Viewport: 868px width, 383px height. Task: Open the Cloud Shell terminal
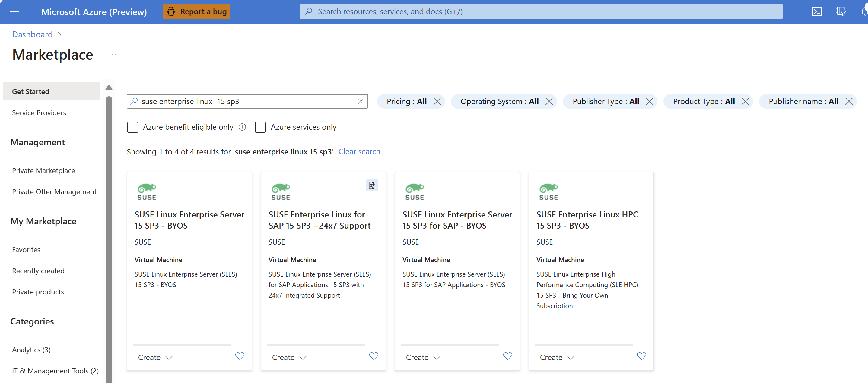(x=817, y=11)
